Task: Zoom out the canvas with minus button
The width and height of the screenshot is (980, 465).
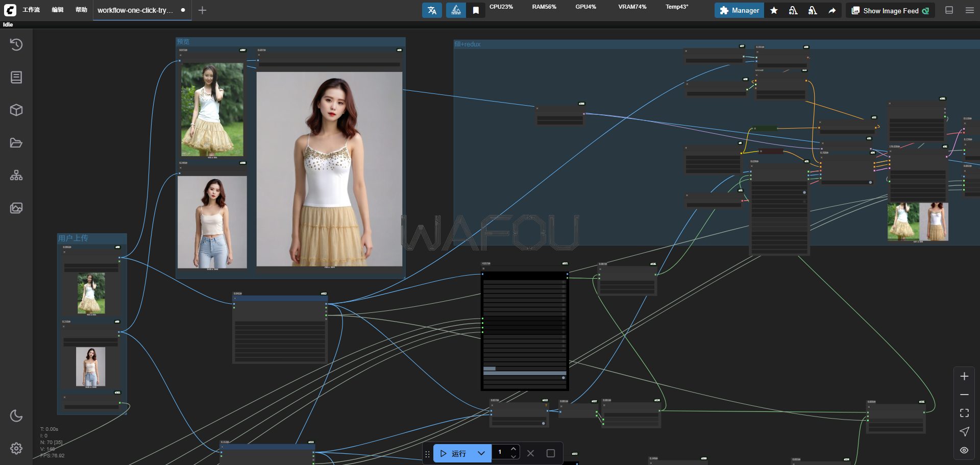Action: point(964,395)
